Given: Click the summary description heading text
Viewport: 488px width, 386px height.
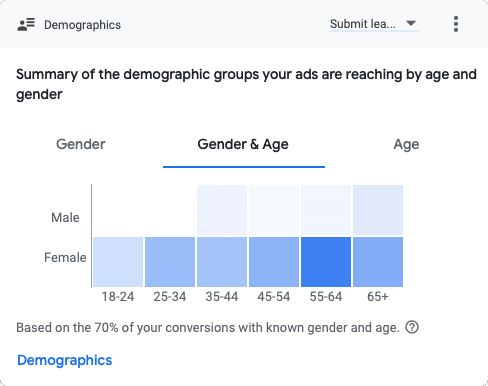Looking at the screenshot, I should [x=246, y=84].
